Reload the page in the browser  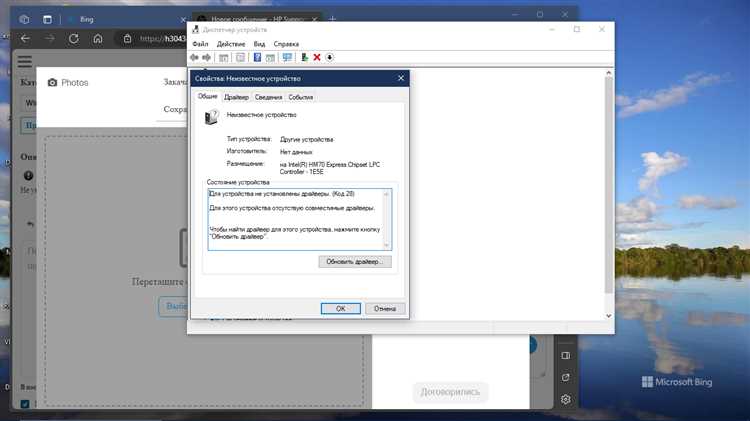coord(74,38)
